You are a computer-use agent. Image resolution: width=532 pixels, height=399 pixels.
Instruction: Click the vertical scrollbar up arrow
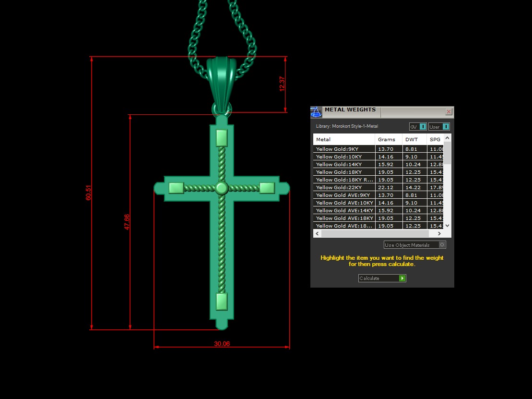click(x=447, y=138)
